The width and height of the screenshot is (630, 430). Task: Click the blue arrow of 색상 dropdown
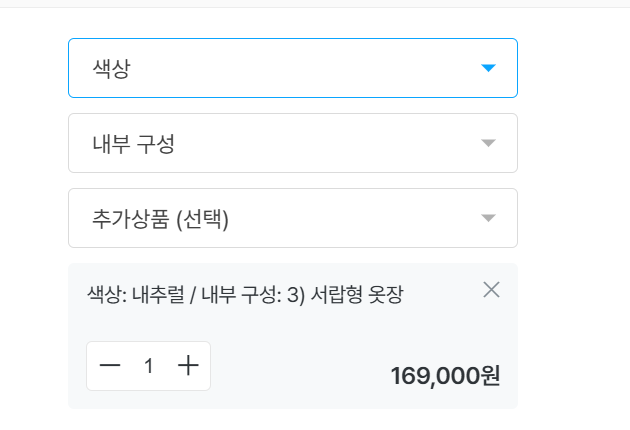point(488,68)
